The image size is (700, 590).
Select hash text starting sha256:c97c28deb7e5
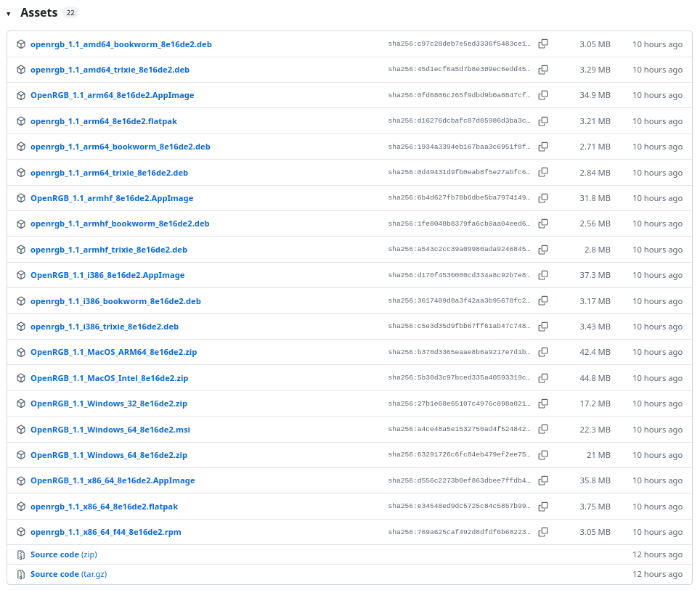[460, 44]
